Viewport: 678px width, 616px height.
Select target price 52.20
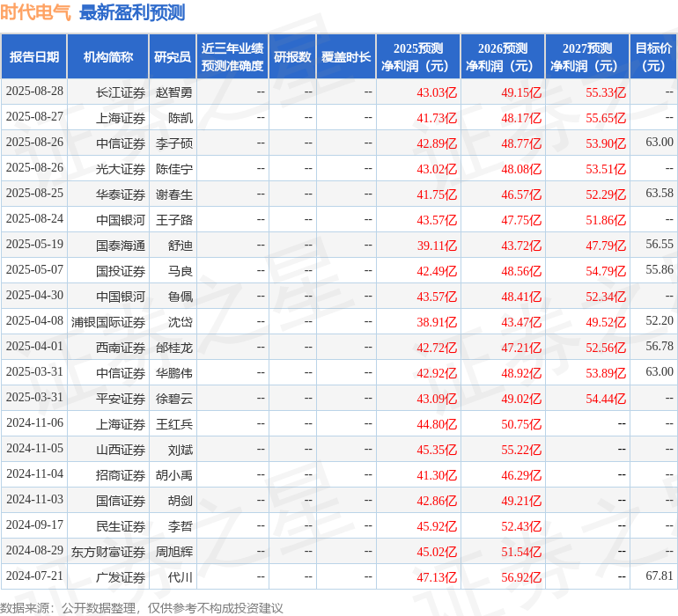click(660, 320)
